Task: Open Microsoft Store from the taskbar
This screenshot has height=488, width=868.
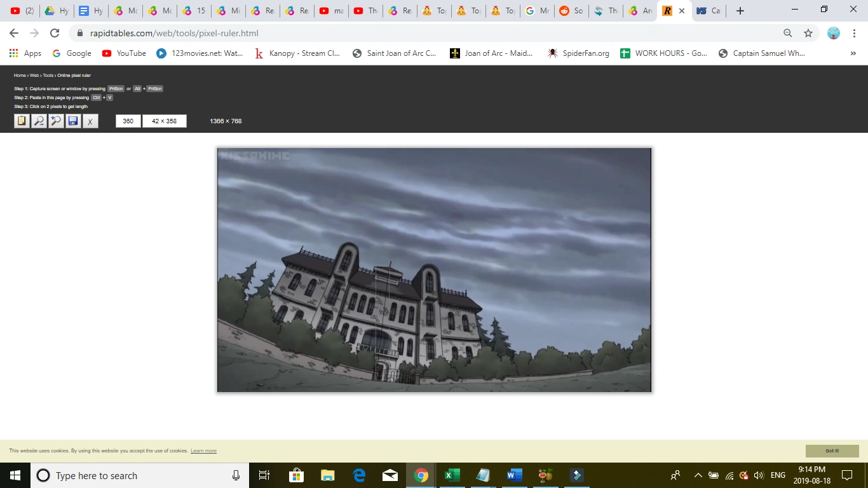Action: [296, 475]
